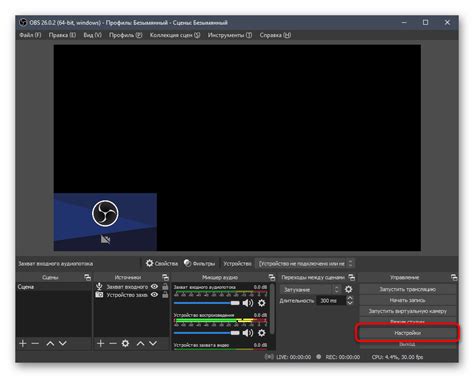Pop out the Источники dock panel
The image size is (474, 378).
click(165, 277)
